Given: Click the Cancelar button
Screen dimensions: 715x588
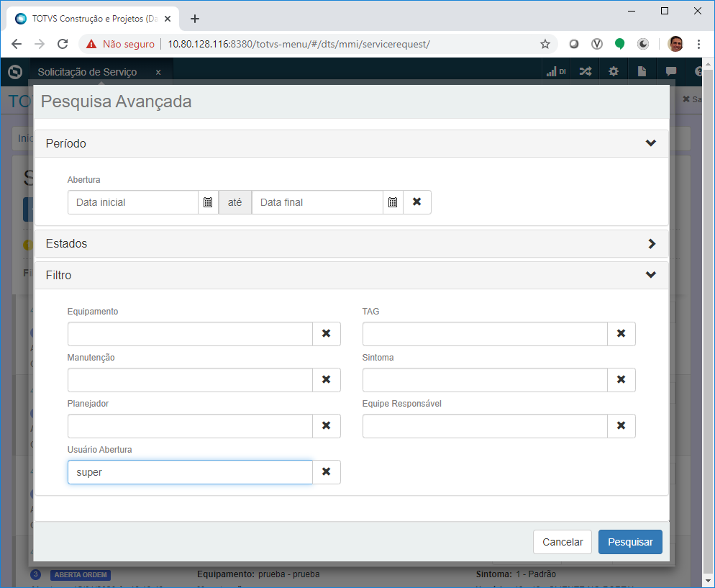Looking at the screenshot, I should click(x=563, y=542).
